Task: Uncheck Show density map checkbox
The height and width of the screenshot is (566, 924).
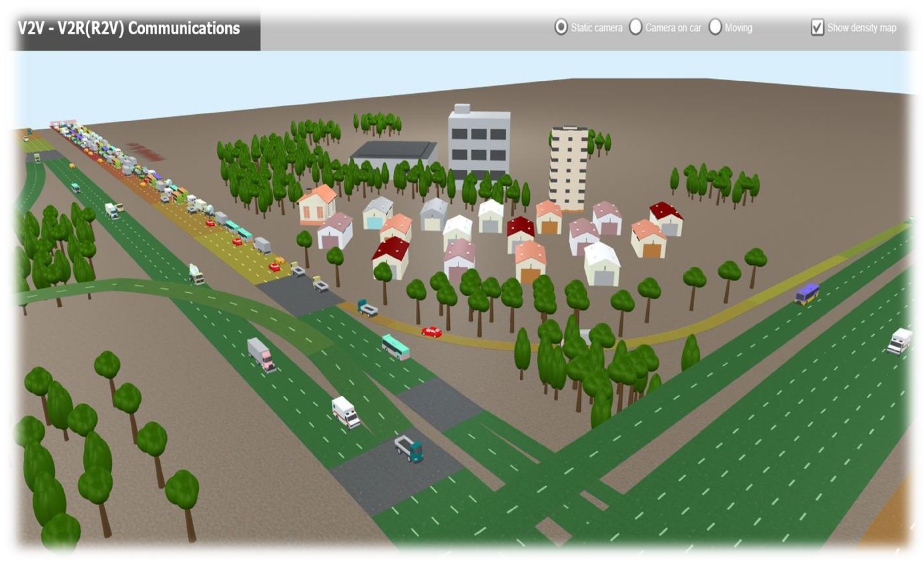Action: tap(817, 27)
